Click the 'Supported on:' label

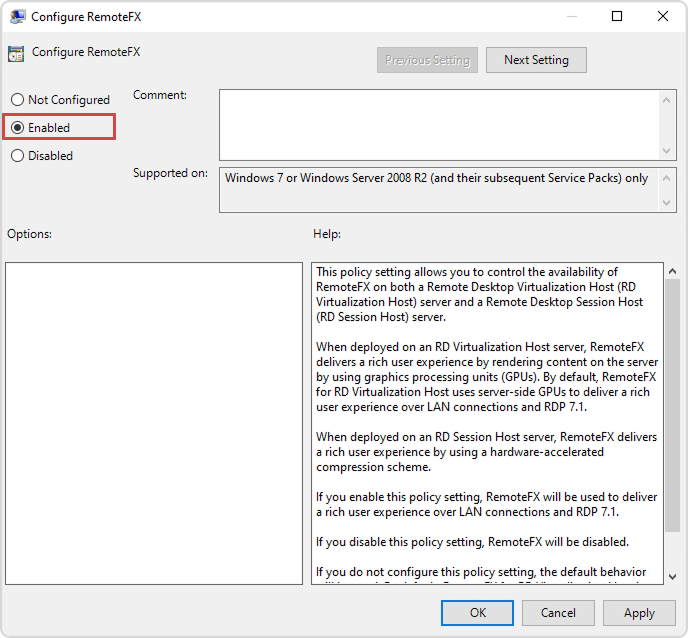point(170,173)
